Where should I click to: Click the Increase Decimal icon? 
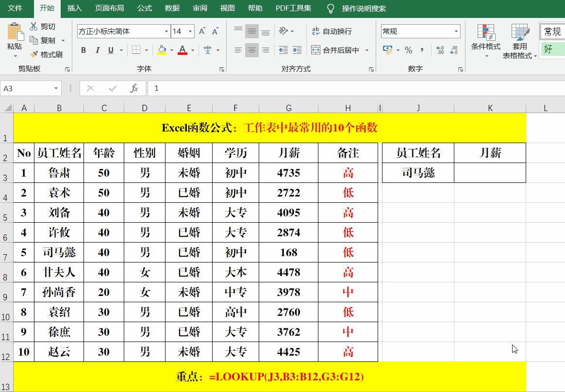coord(441,49)
